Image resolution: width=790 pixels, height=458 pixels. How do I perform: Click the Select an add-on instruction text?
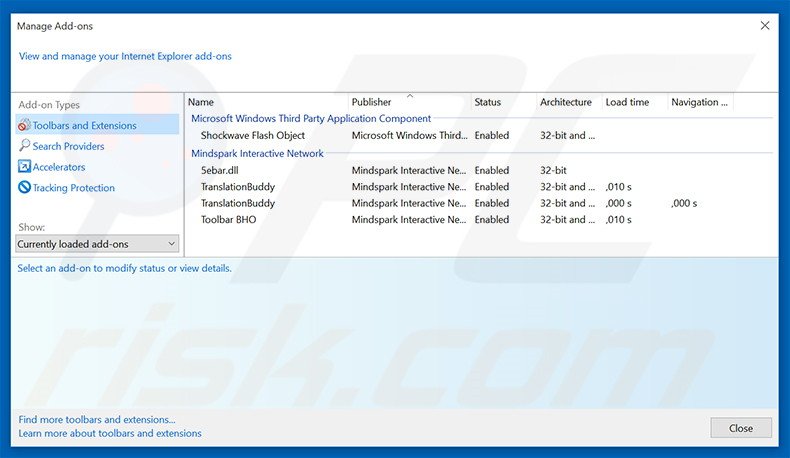click(x=124, y=268)
